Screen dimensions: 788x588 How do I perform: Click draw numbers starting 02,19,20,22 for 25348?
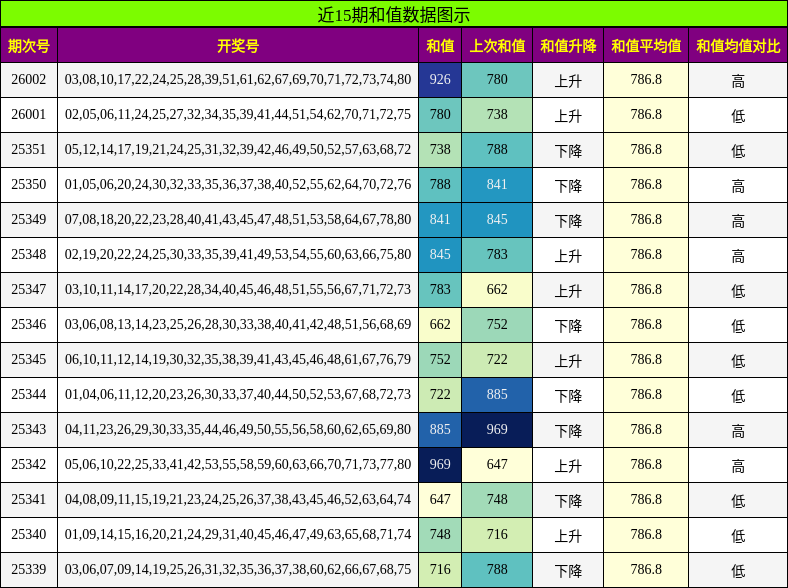pos(238,254)
